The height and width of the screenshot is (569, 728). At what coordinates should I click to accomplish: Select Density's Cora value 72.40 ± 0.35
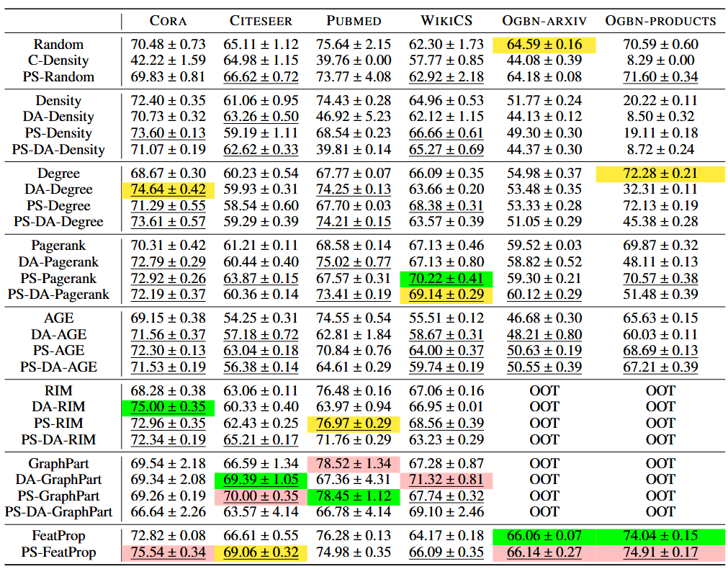(x=168, y=101)
